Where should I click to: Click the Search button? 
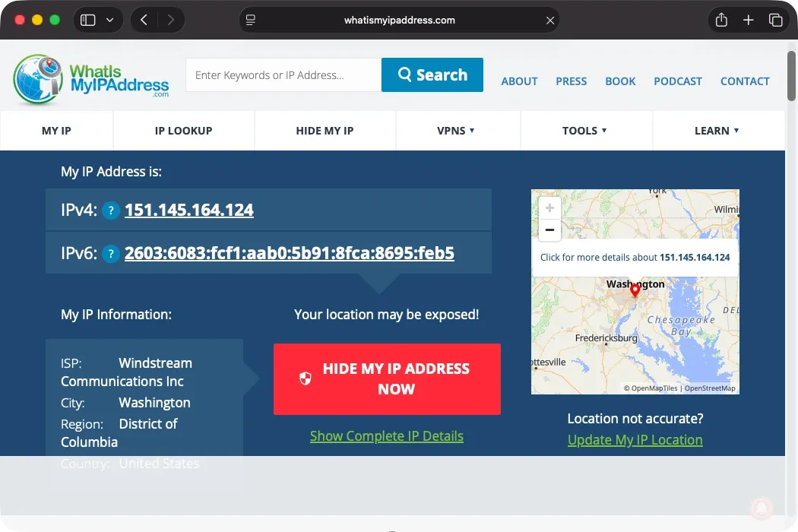click(x=432, y=74)
